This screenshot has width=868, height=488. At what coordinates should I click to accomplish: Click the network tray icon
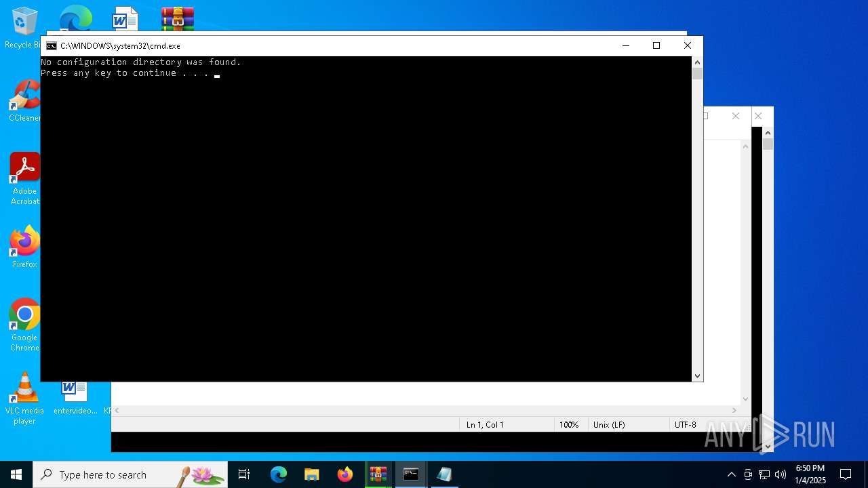[764, 474]
